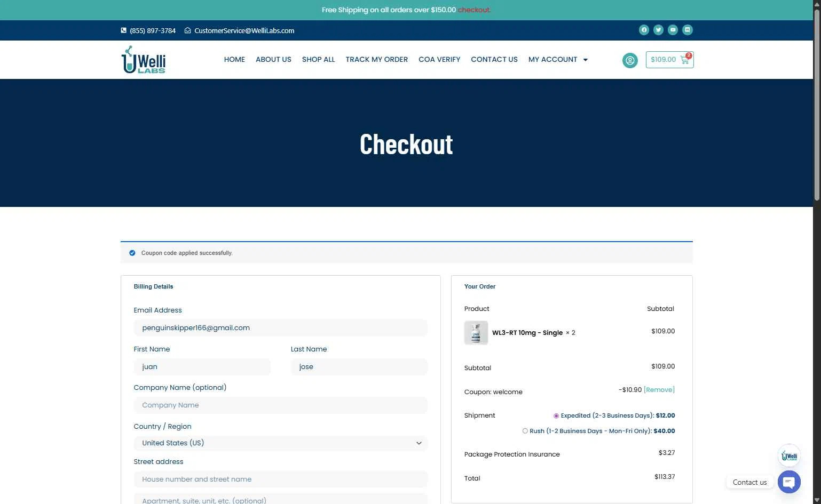Open the YouTube social icon
821x504 pixels.
tap(673, 30)
